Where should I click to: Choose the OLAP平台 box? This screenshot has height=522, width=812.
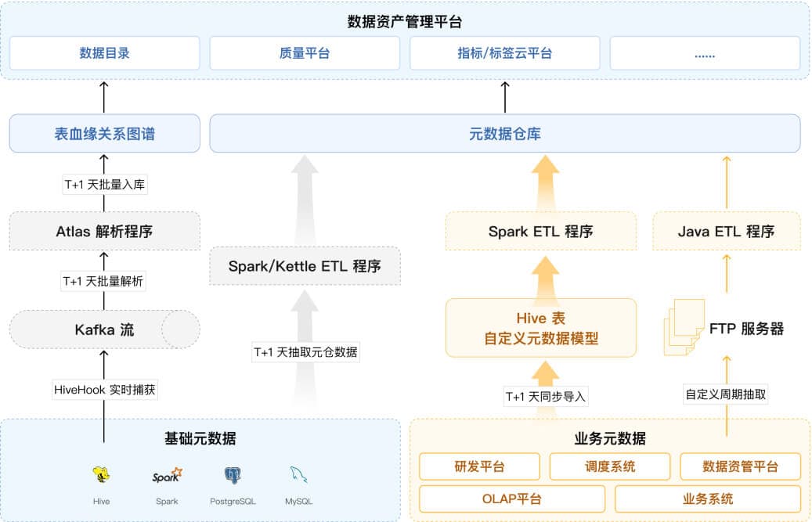point(512,499)
